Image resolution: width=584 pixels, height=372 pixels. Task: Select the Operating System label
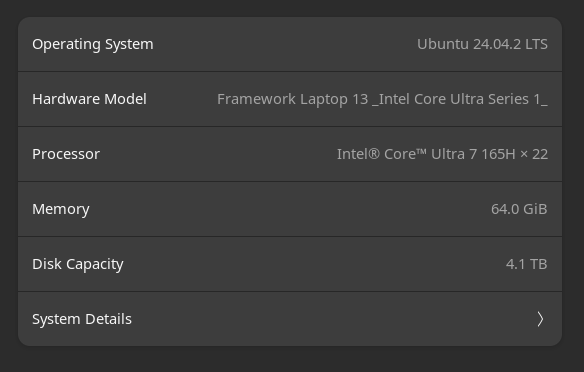tap(93, 44)
